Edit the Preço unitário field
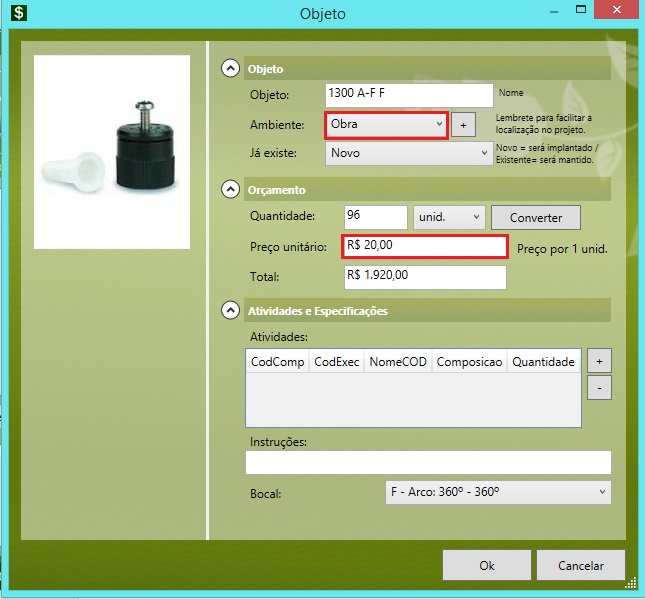This screenshot has height=599, width=645. (x=425, y=247)
